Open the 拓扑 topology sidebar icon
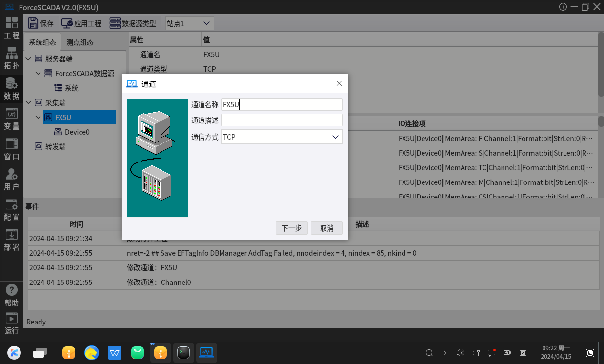The height and width of the screenshot is (364, 604). 11,58
